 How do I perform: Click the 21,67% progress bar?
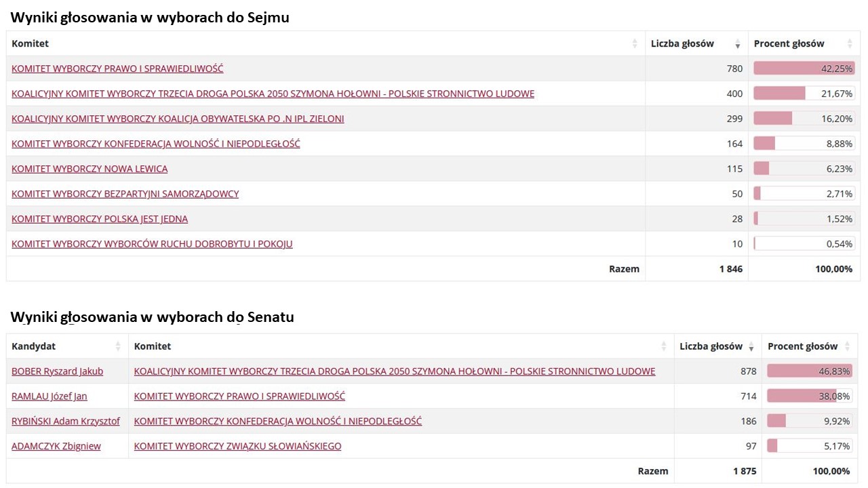coord(804,94)
